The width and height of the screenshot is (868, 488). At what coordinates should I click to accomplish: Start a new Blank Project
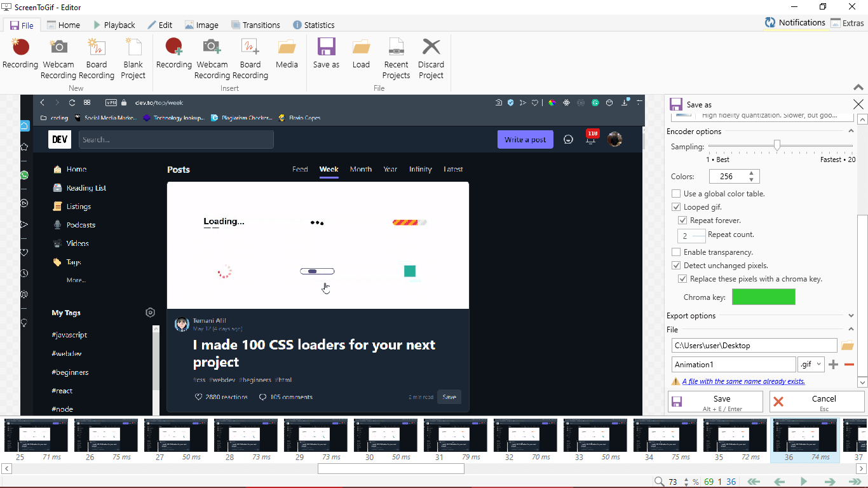pyautogui.click(x=133, y=48)
